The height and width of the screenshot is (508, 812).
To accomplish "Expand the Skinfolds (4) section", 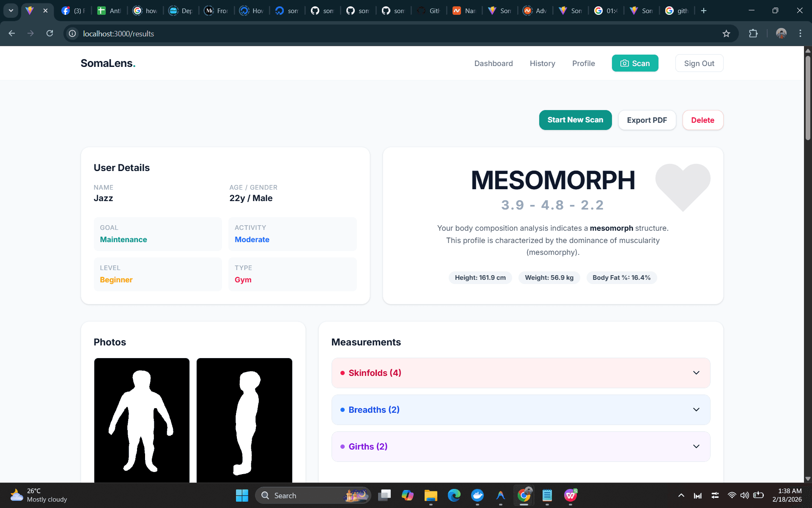I will [x=521, y=373].
